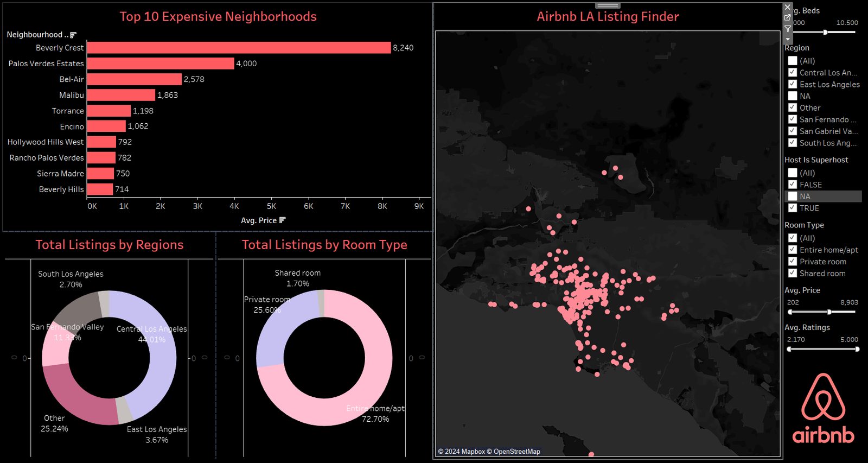Uncheck the Central Los Angeles region checkbox
868x463 pixels.
(793, 73)
